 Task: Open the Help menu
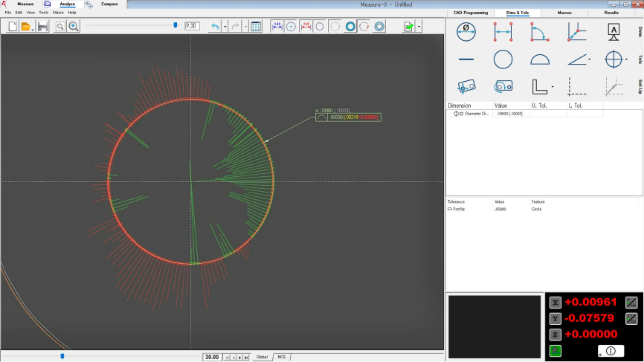click(72, 13)
